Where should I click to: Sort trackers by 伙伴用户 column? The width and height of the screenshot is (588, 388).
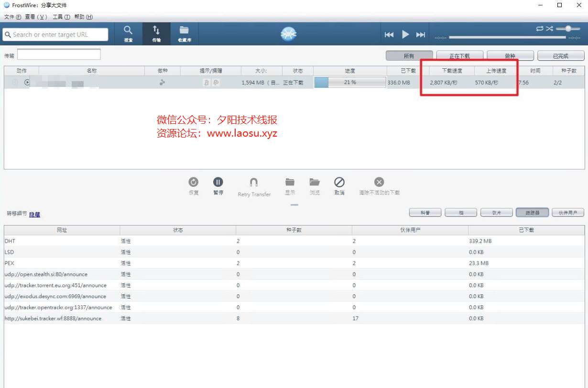pos(410,230)
